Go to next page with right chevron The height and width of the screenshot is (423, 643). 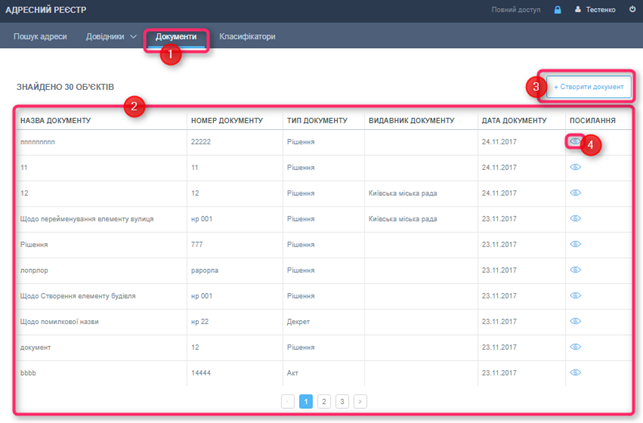[x=360, y=401]
